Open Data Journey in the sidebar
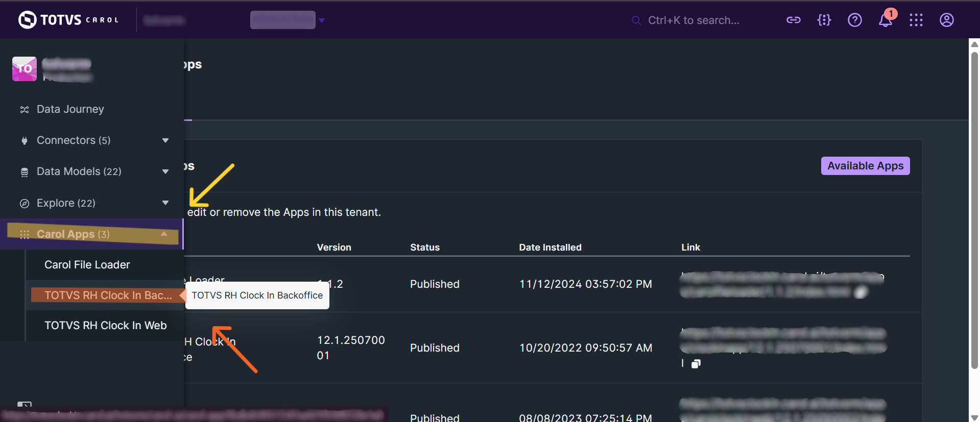The height and width of the screenshot is (422, 980). [x=70, y=109]
